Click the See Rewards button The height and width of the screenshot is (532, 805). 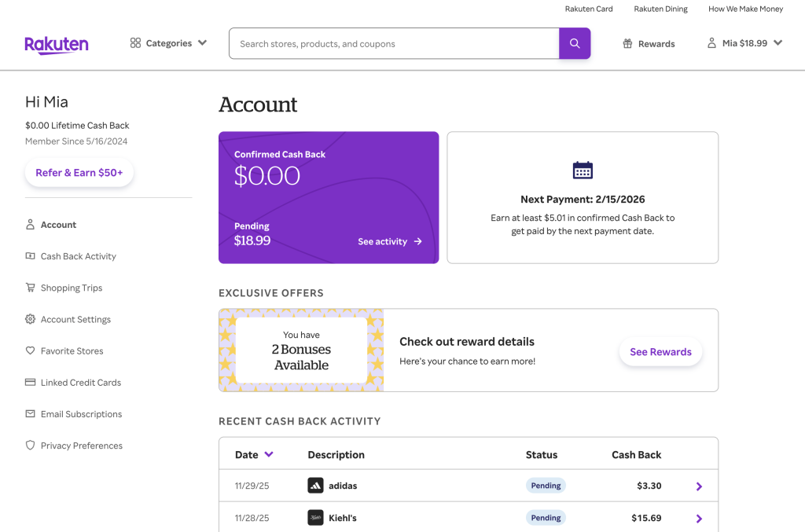tap(660, 352)
